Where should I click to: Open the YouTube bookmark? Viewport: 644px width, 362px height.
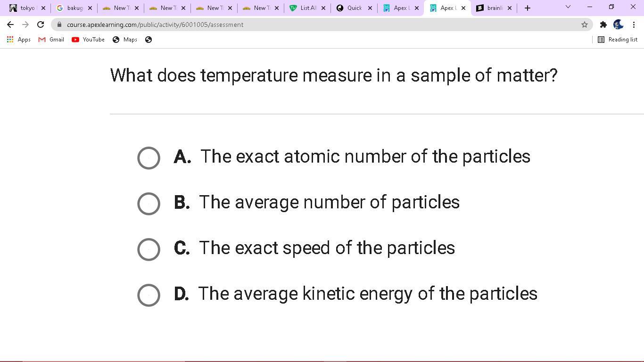point(88,40)
